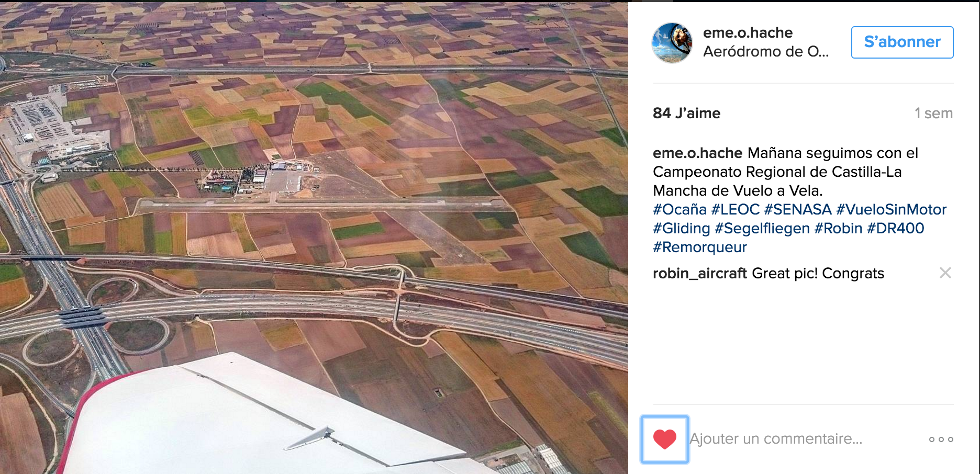Viewport: 980px width, 474px height.
Task: Open the three-dot more options menu
Action: (x=941, y=439)
